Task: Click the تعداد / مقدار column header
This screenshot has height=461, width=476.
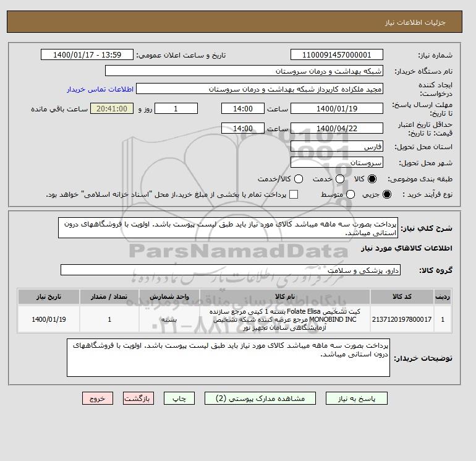Action: [109, 296]
